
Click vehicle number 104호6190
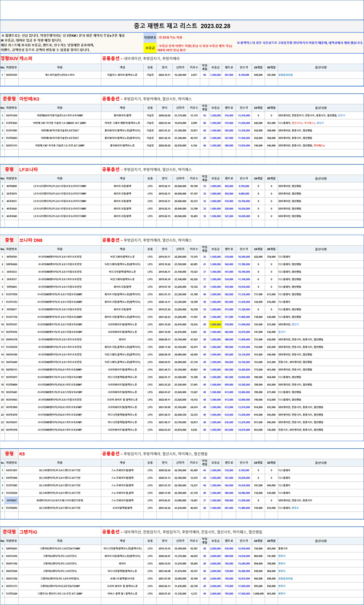[x=12, y=355]
